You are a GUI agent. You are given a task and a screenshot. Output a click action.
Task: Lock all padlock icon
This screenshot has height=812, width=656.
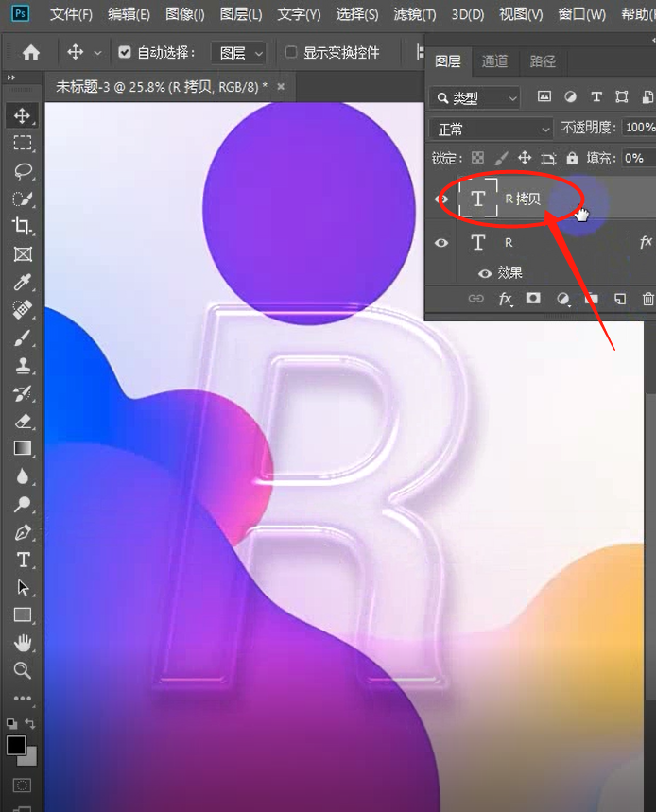(572, 158)
